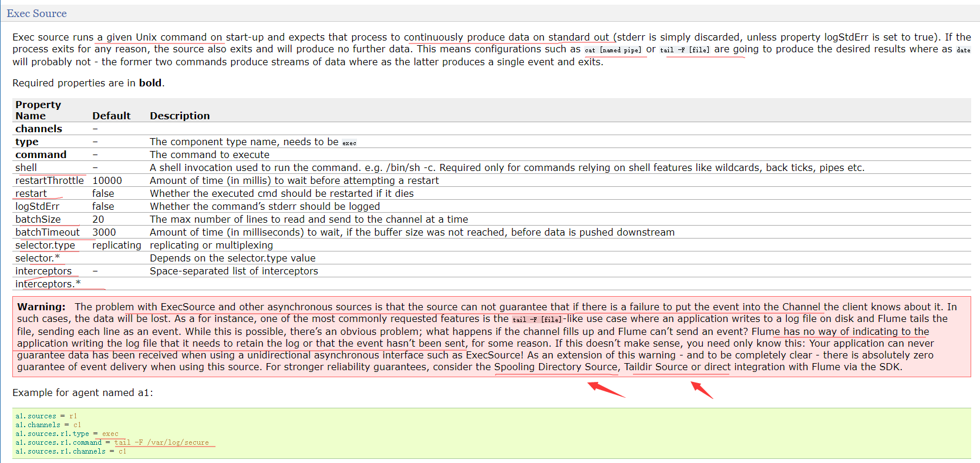The height and width of the screenshot is (463, 980).
Task: Click inline code 'tail -F [file]' in intro paragraph
Action: click(685, 51)
